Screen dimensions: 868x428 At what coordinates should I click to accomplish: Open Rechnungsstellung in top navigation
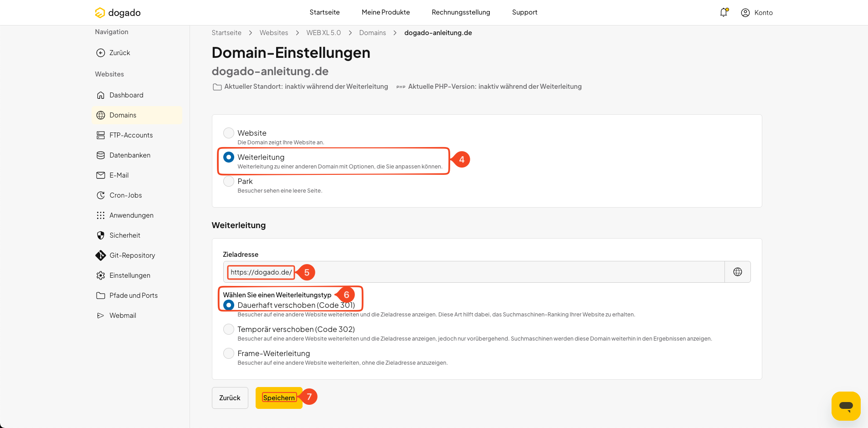(x=461, y=12)
